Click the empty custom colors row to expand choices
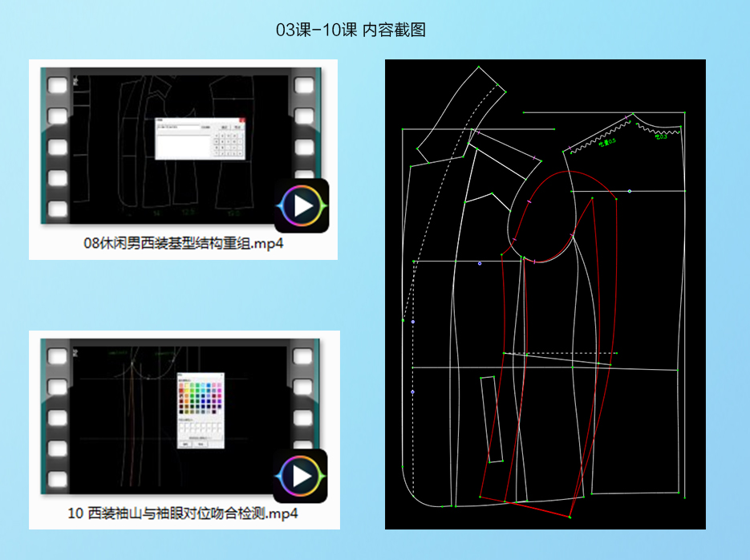750x560 pixels. click(x=193, y=427)
